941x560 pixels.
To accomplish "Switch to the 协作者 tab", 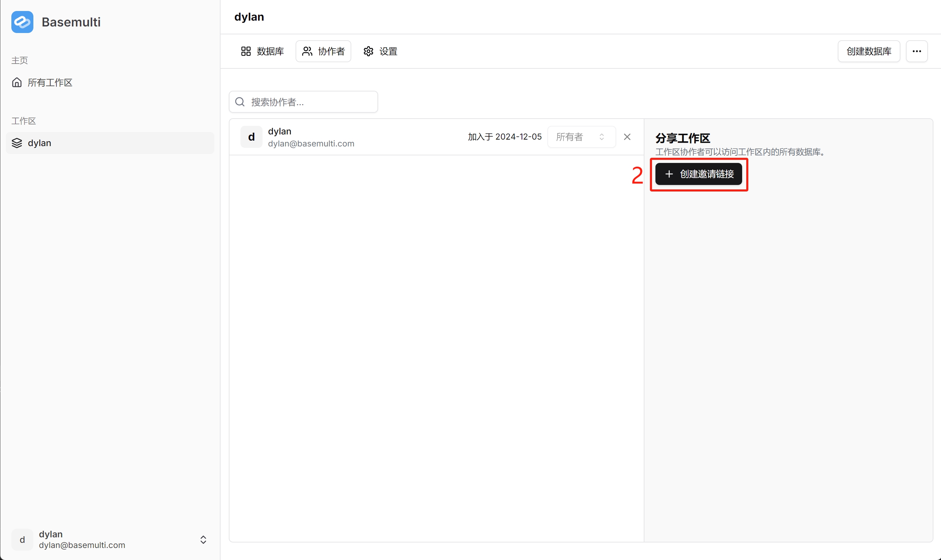I will pos(323,51).
